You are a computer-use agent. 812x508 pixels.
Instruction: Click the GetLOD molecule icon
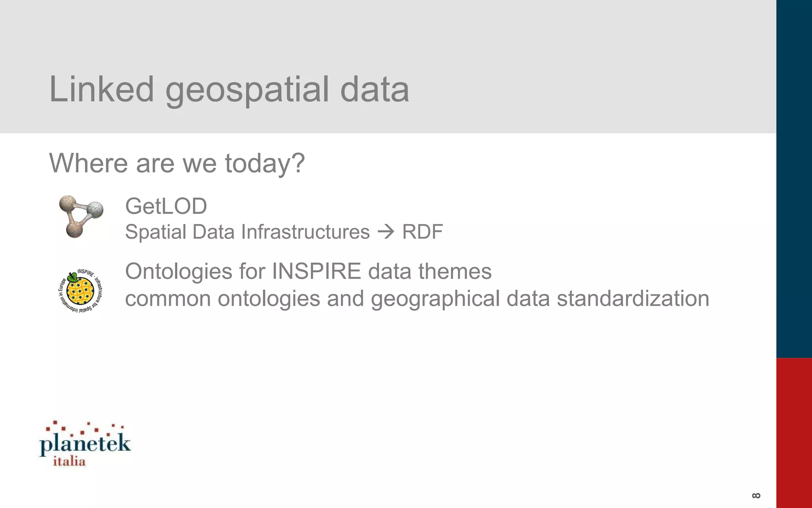[81, 216]
